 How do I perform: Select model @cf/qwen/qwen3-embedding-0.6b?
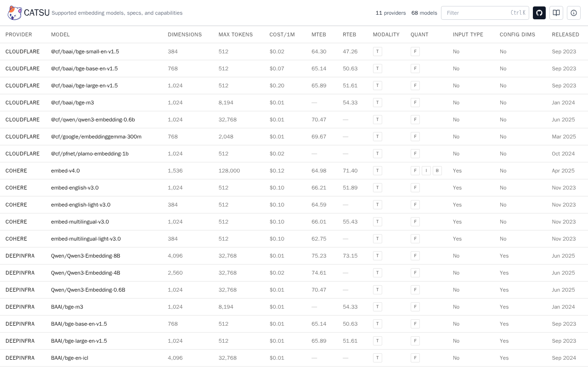[93, 120]
